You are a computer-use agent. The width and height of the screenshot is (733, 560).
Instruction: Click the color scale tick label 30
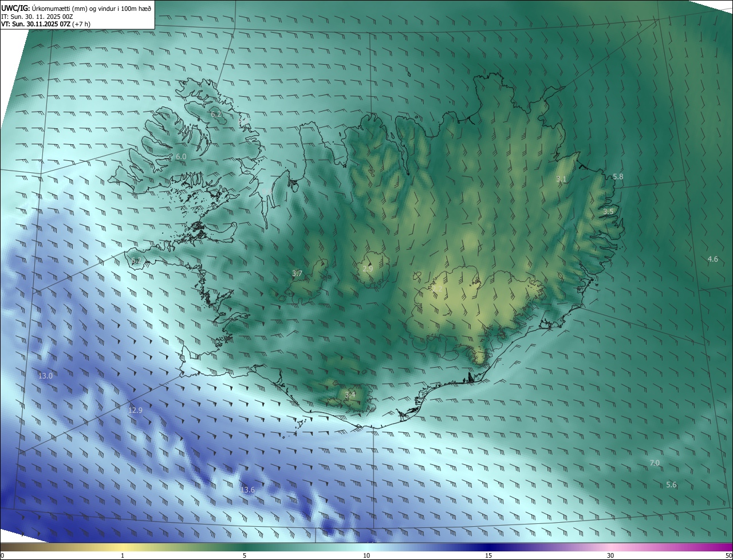(x=610, y=555)
